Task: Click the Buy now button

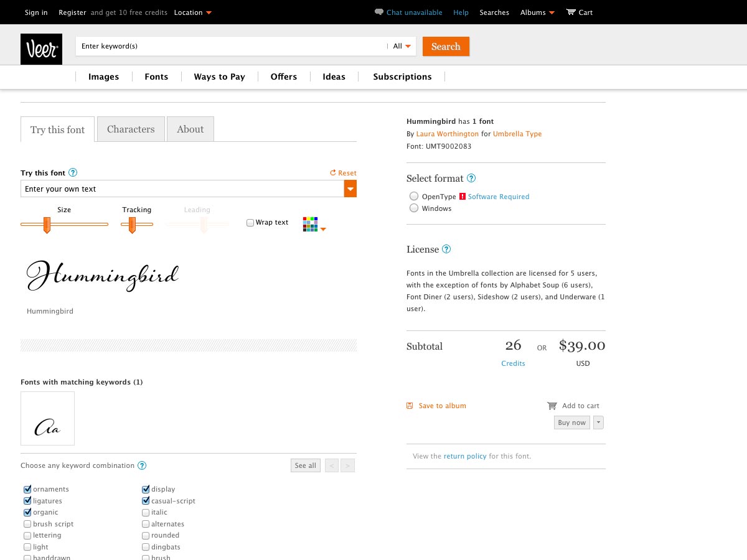Action: point(571,422)
